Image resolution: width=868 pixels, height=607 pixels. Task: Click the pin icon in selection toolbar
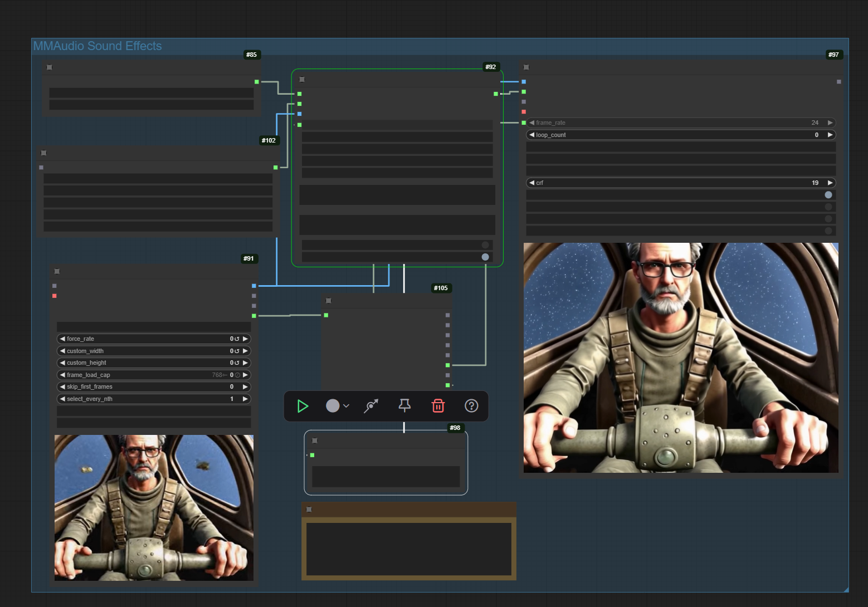404,405
